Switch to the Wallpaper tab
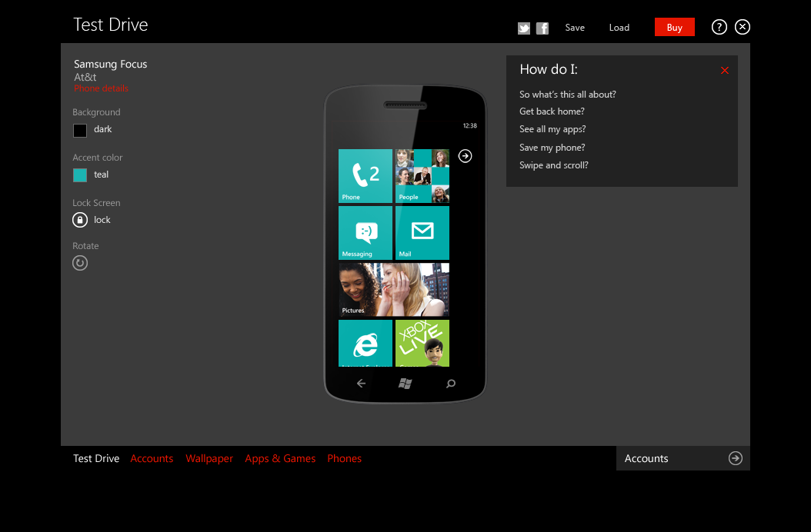 pyautogui.click(x=209, y=459)
